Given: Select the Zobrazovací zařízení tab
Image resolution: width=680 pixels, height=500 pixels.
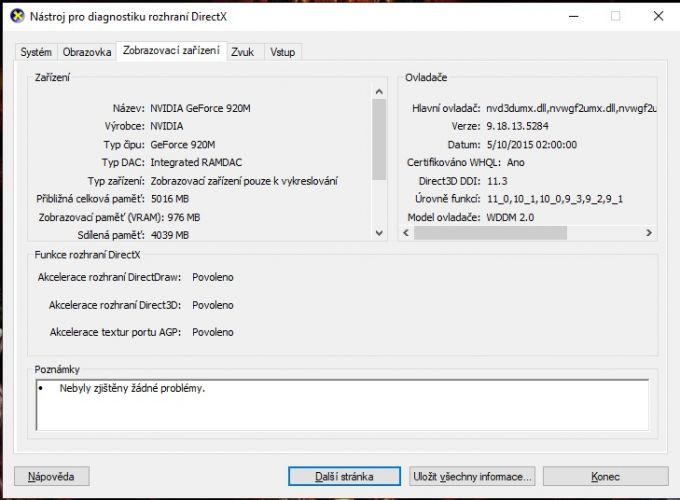Looking at the screenshot, I should pos(171,51).
